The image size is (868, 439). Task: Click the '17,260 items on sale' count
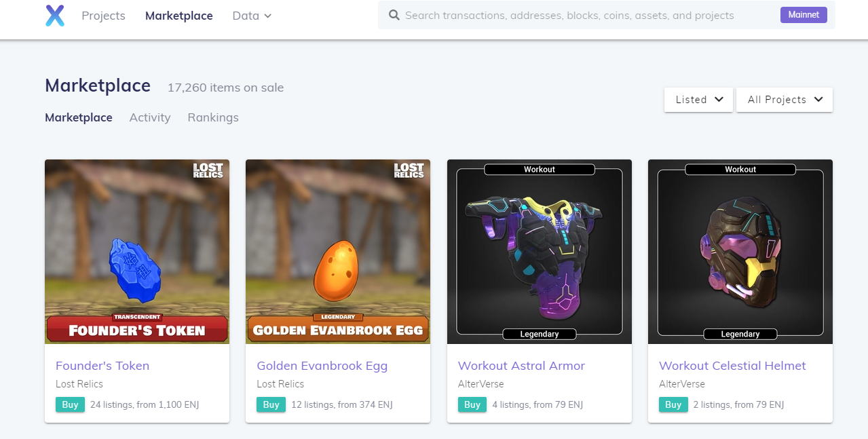pyautogui.click(x=226, y=88)
